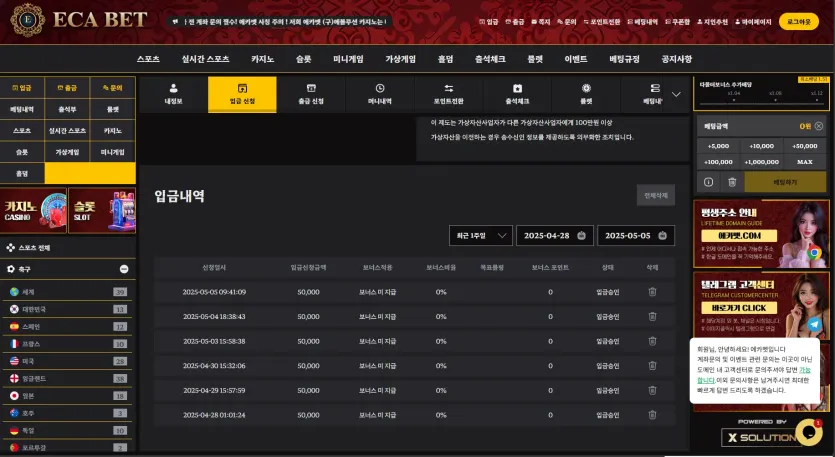835x457 pixels.
Task: Open 슬롯 in main navigation
Action: click(304, 59)
